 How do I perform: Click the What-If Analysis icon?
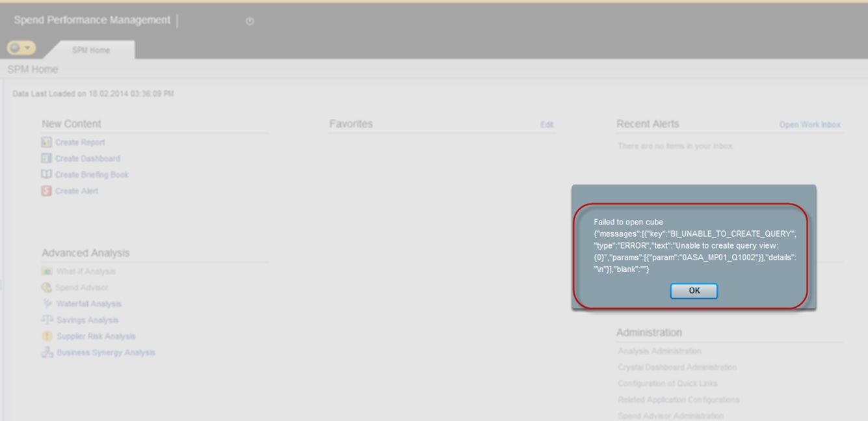click(47, 271)
